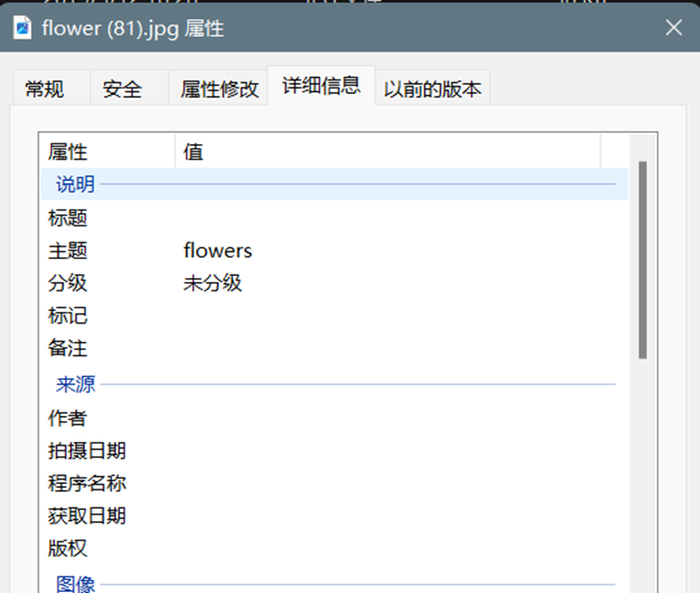Edit the 作者 value field
Screen dimensions: 700x593
click(x=400, y=418)
